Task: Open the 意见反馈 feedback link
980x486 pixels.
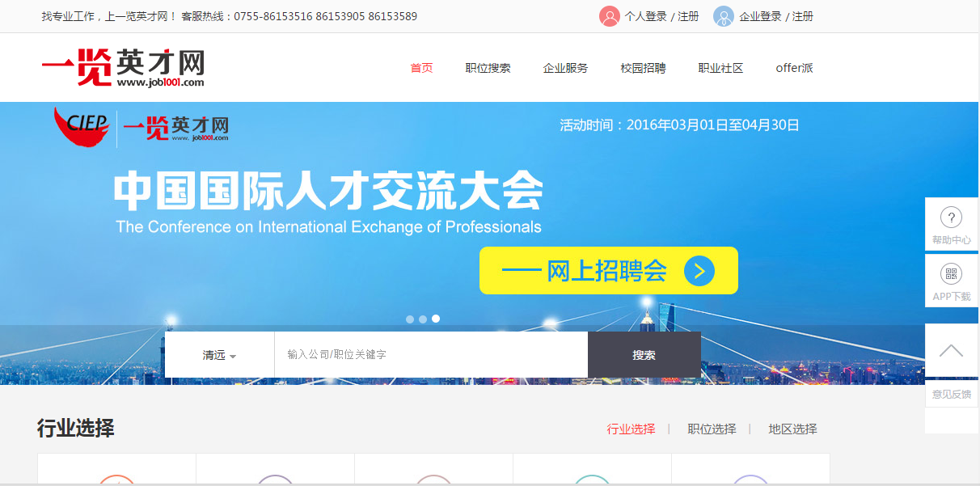Action: pos(952,395)
